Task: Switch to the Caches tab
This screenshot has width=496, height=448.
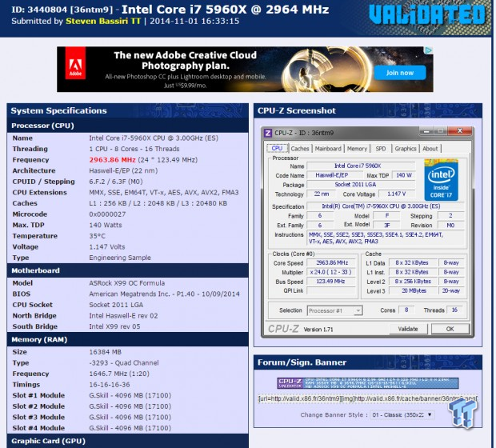Action: pyautogui.click(x=299, y=148)
